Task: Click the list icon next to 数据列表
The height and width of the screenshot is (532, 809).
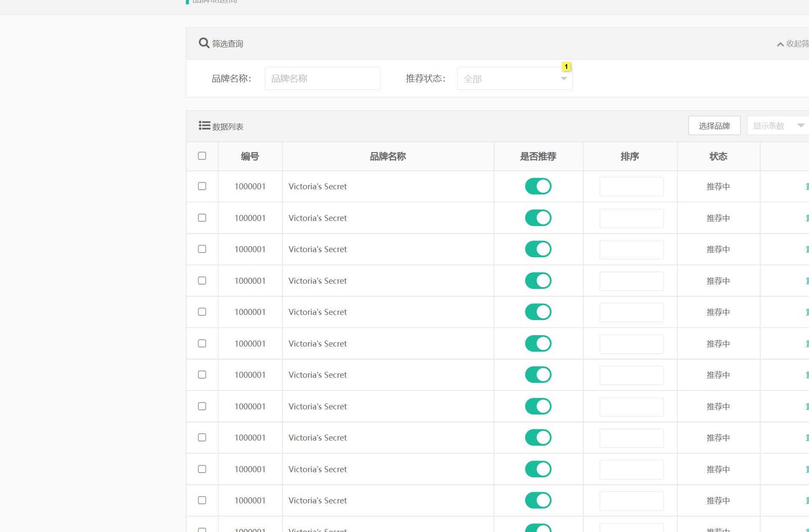Action: pyautogui.click(x=204, y=125)
